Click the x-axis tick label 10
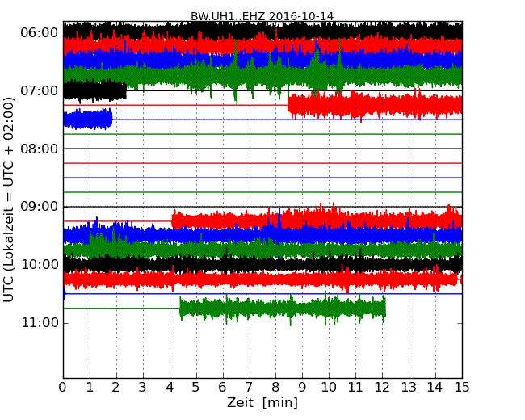This screenshot has width=525, height=420. 329,387
